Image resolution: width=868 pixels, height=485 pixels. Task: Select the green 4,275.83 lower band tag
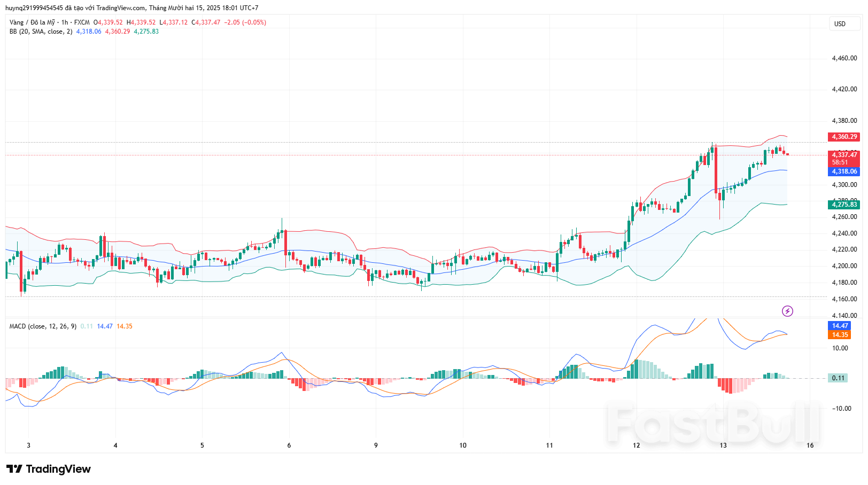(x=844, y=205)
